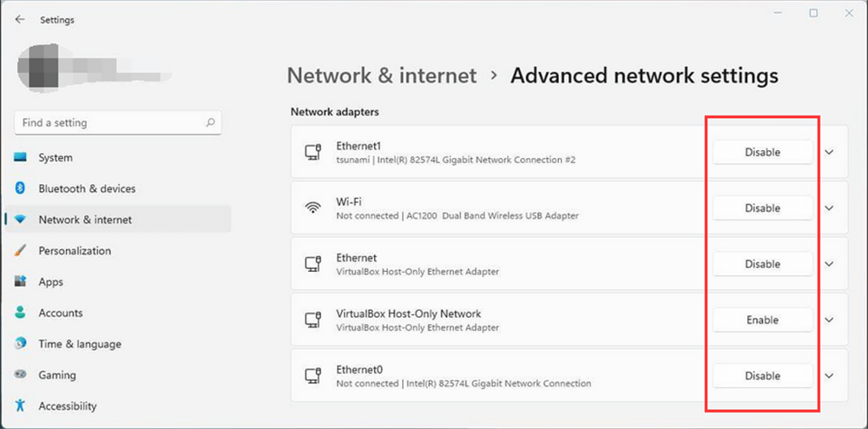Viewport: 868px width, 429px height.
Task: Go back to Network & internet breadcrumb
Action: [x=382, y=76]
